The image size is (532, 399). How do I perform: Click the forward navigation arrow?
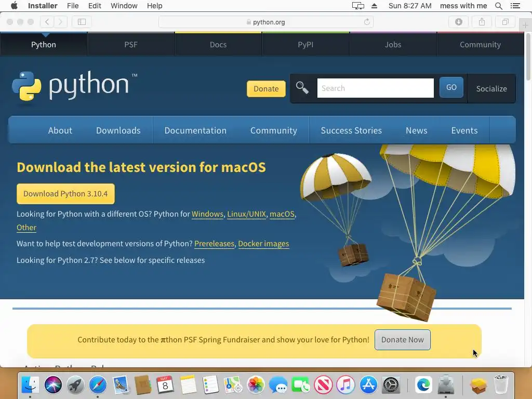(60, 22)
